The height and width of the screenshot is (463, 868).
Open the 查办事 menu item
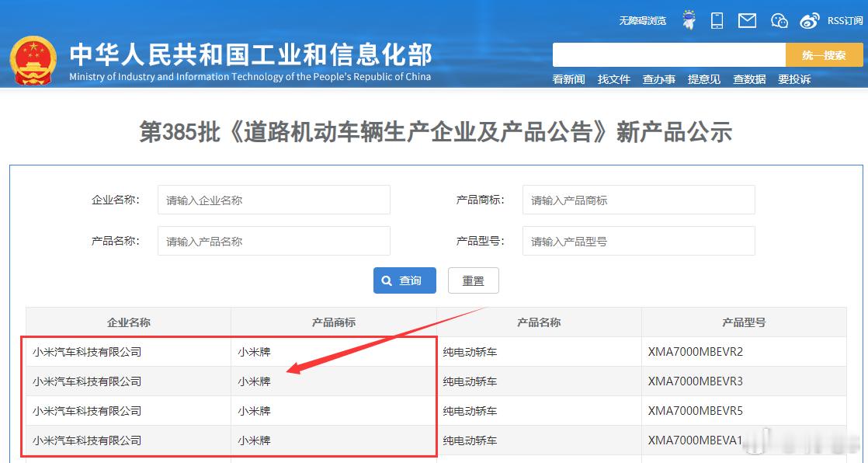658,79
